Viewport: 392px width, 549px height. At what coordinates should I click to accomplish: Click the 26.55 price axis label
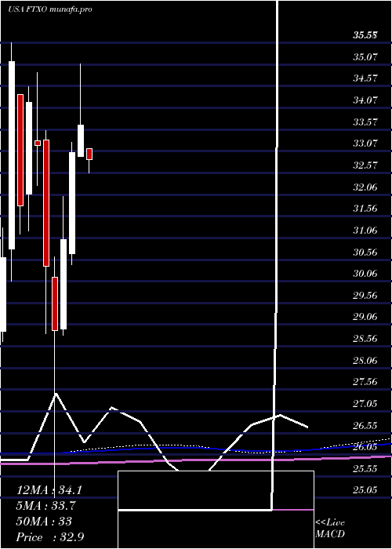[365, 425]
